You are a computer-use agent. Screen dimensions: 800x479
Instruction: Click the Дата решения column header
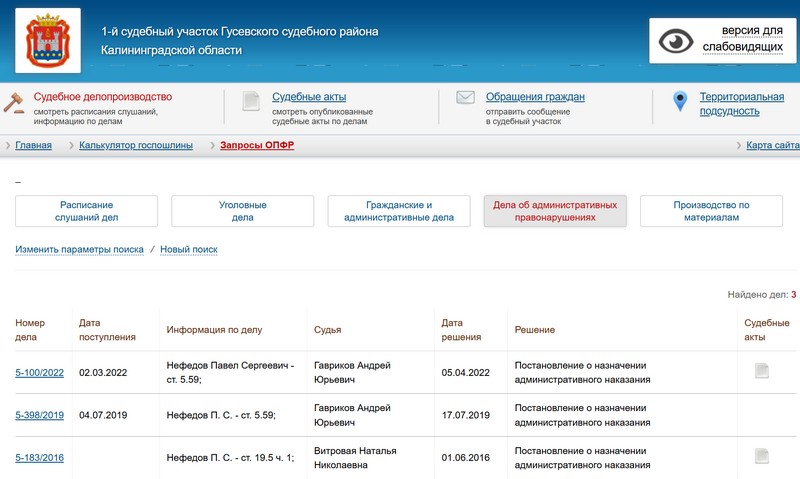click(461, 330)
